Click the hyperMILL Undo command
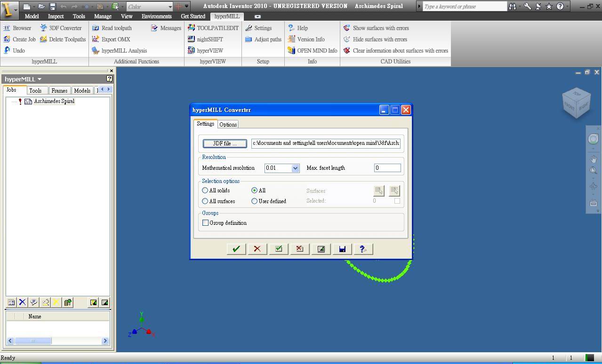602x364 pixels. coord(14,51)
